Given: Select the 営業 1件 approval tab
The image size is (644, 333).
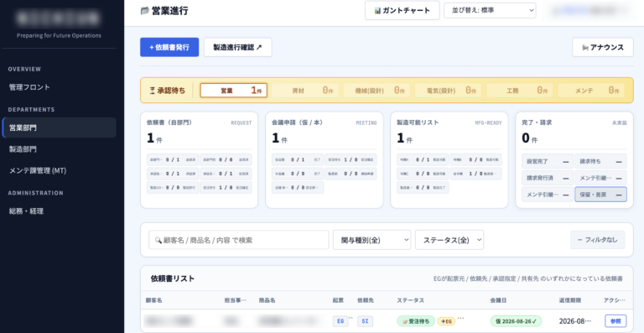Looking at the screenshot, I should click(234, 91).
